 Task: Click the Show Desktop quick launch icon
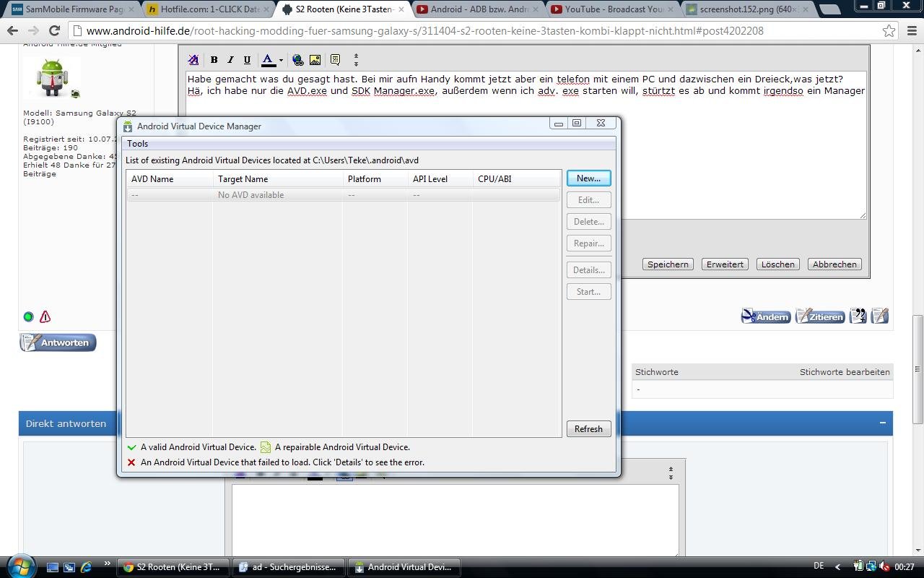point(53,567)
